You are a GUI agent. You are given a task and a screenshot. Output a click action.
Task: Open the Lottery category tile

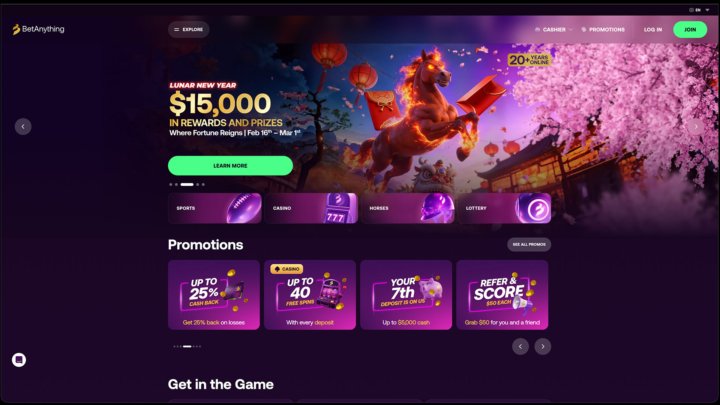coord(504,208)
